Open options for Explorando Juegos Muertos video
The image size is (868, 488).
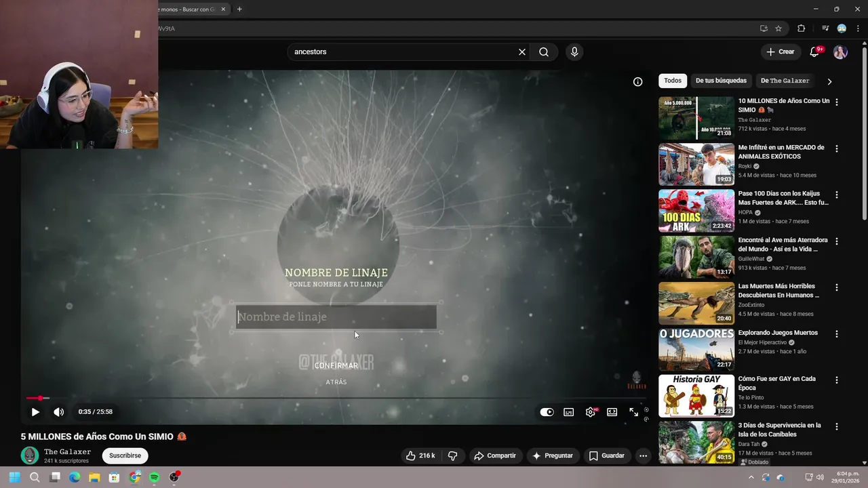(x=836, y=334)
